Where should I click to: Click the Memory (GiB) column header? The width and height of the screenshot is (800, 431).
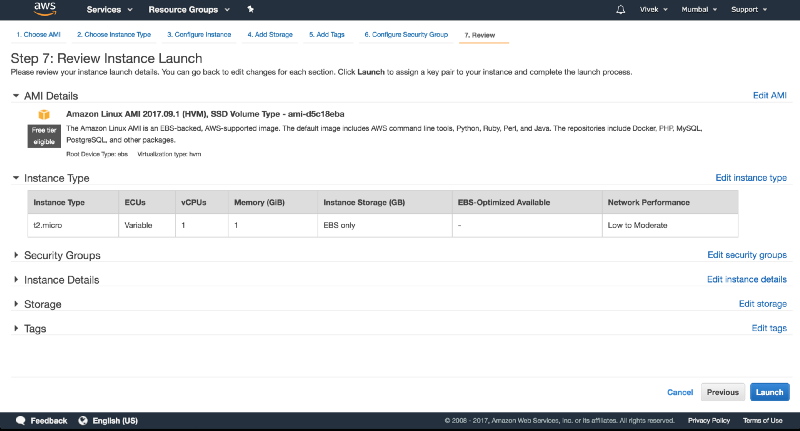pos(273,202)
